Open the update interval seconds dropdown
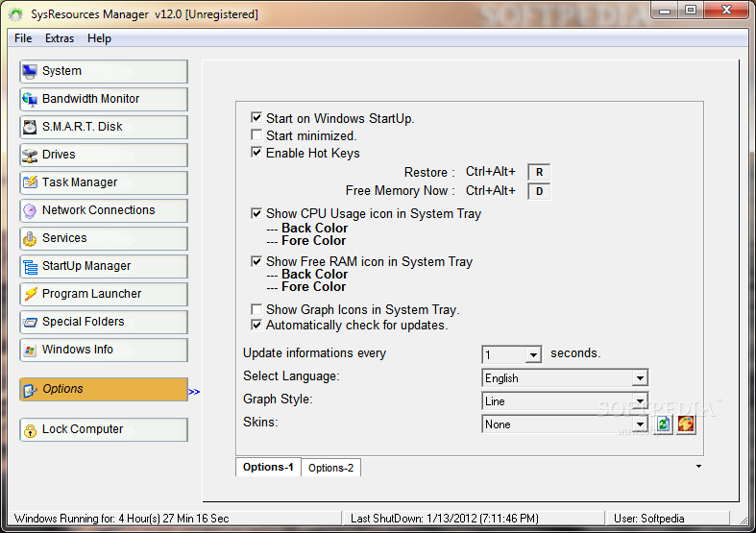Screen dimensions: 756x533 (x=533, y=355)
